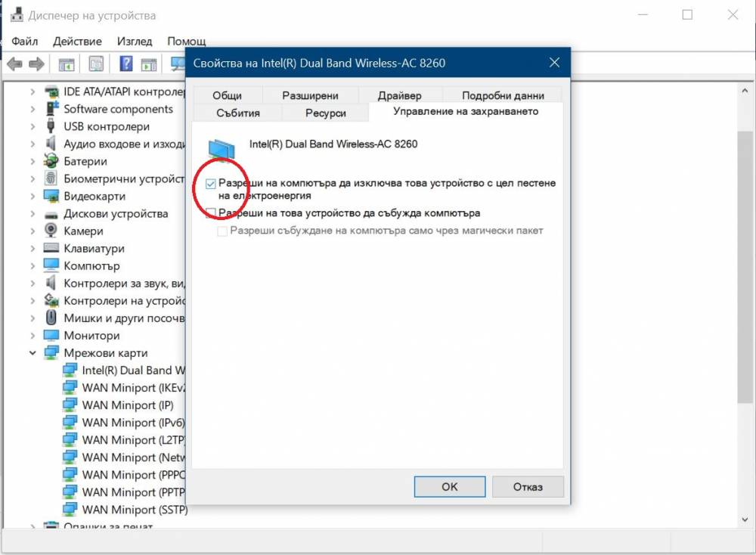
Task: Select the Монитори icon
Action: point(51,335)
